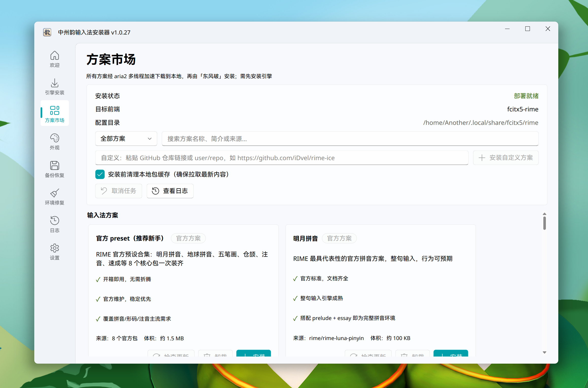Click the 查看日志 button

(170, 191)
